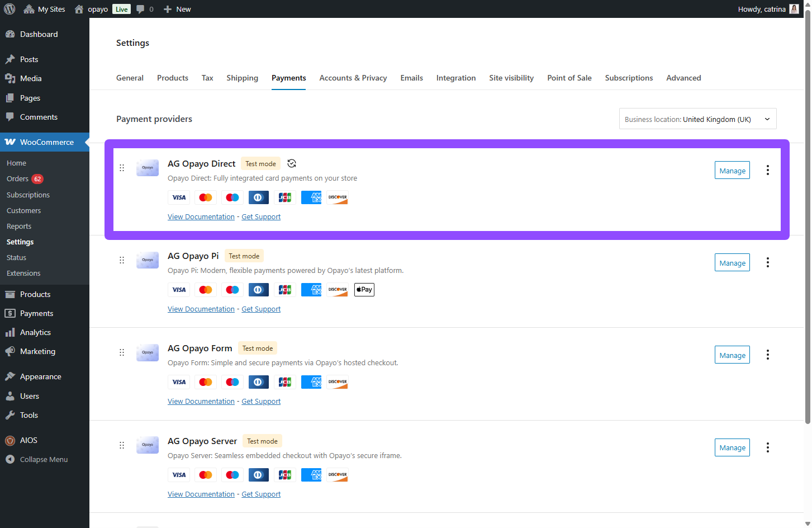Screen dimensions: 812x528
Task: Click Get Support link under AG Opayo Form
Action: 261,401
